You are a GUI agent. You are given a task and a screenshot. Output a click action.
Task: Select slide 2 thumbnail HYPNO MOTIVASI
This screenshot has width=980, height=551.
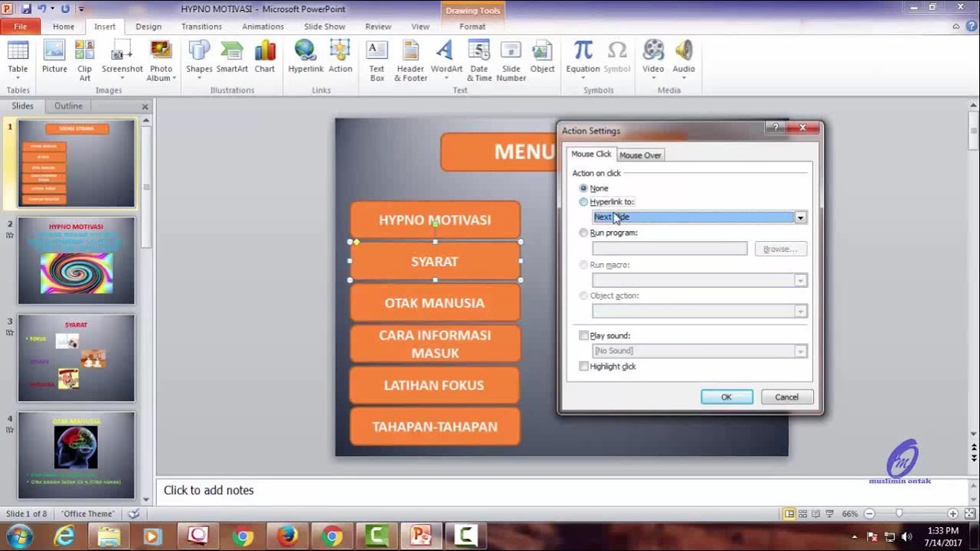[x=77, y=261]
